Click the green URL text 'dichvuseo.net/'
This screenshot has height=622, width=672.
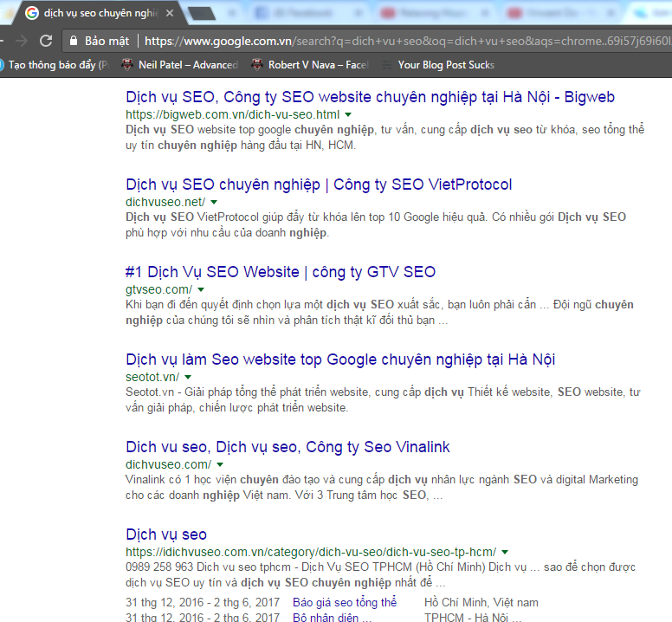[x=165, y=202]
